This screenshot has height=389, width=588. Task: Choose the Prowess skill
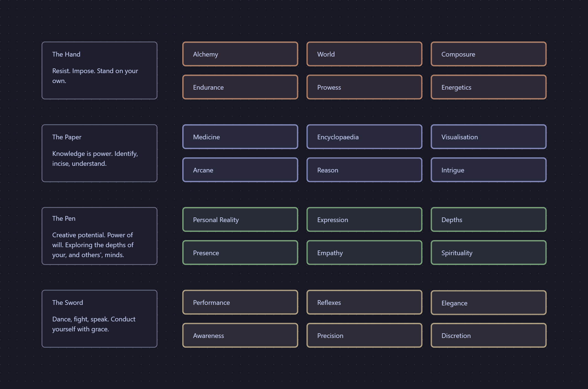364,87
